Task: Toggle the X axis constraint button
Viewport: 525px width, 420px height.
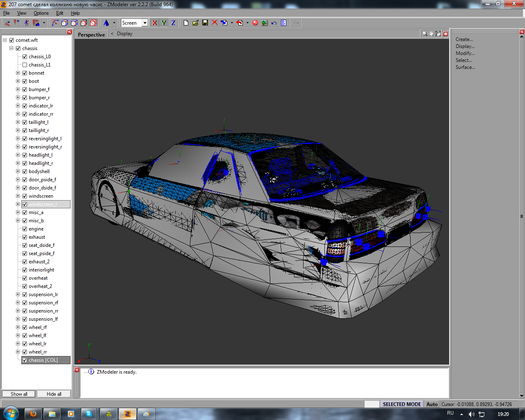Action: 154,23
